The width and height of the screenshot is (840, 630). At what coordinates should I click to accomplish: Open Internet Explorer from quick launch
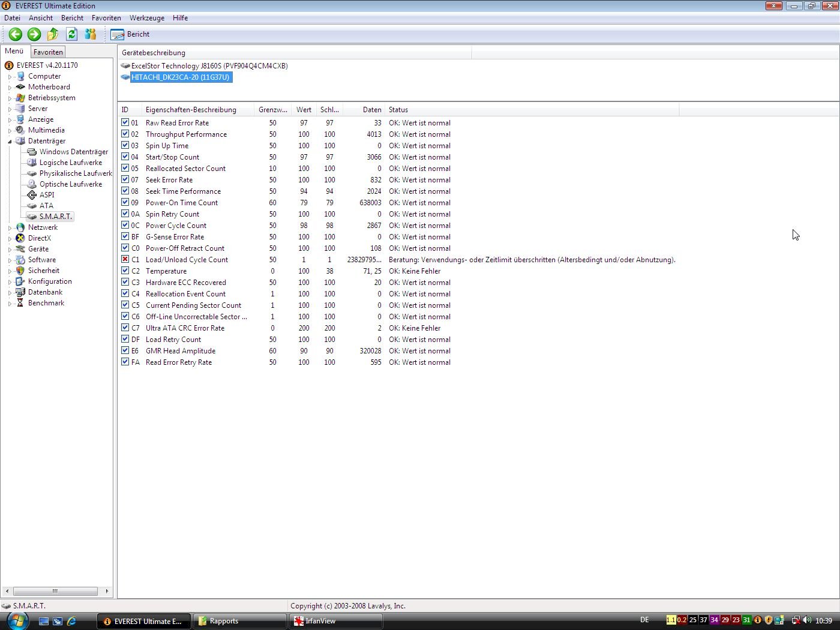pyautogui.click(x=71, y=621)
